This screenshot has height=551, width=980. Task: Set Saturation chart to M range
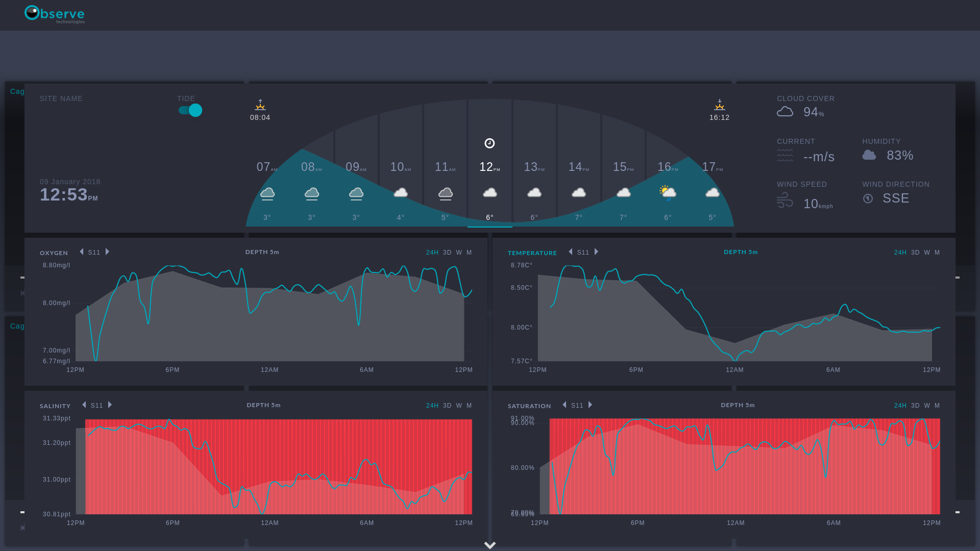click(x=937, y=406)
